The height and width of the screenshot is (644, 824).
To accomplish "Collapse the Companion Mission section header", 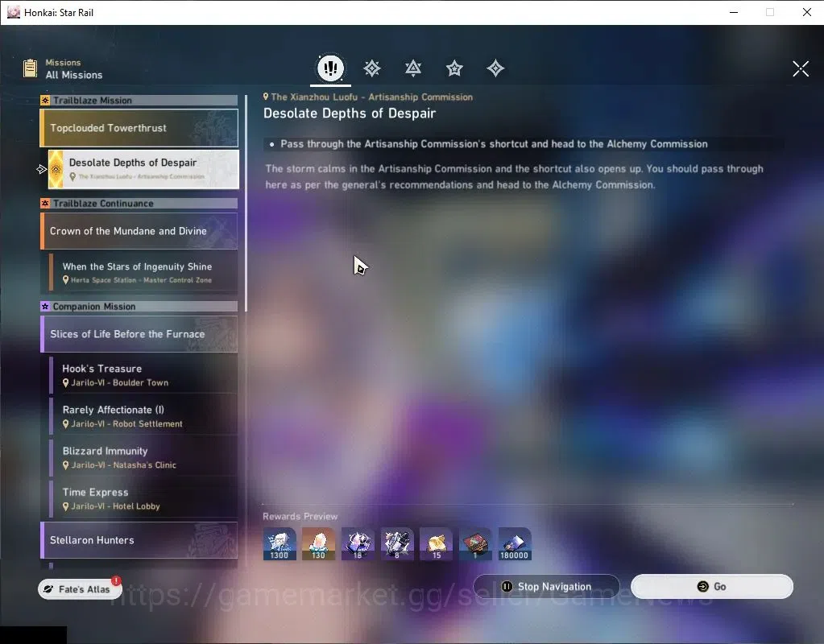I will tap(139, 306).
